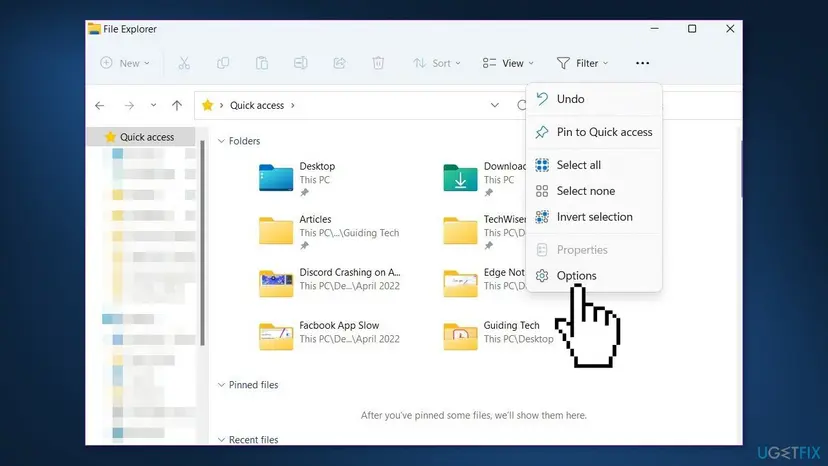Choose Invert selection from menu

point(594,217)
